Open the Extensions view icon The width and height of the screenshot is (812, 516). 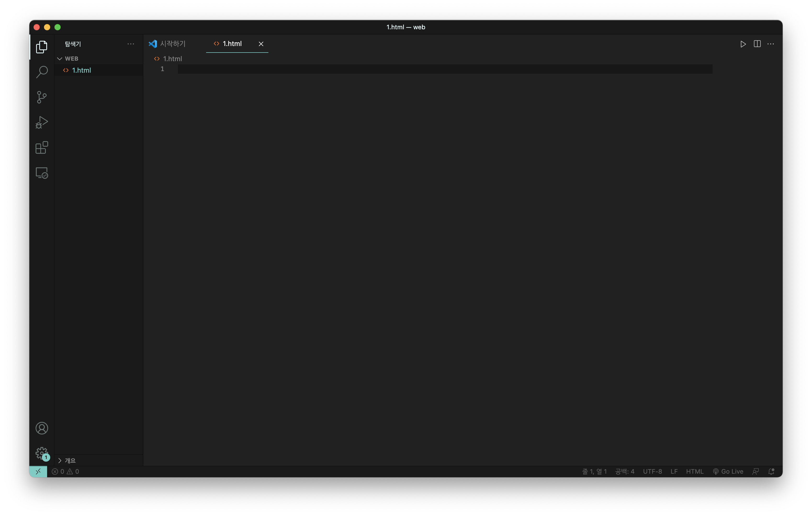(42, 148)
